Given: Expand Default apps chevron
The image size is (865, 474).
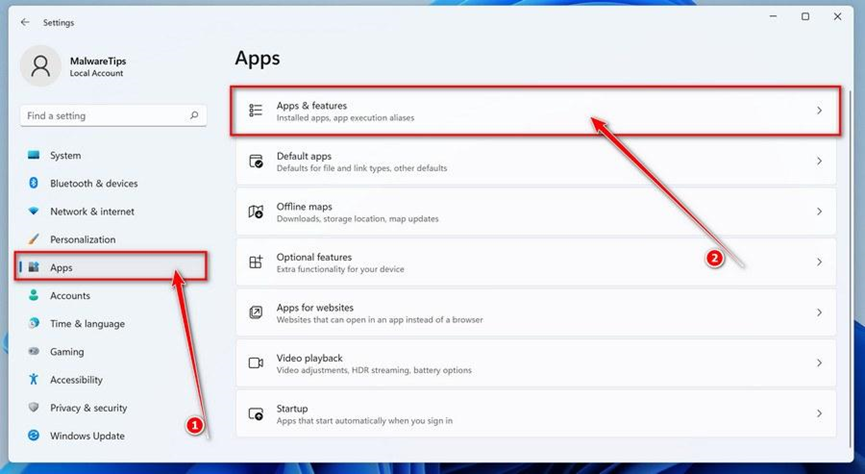Looking at the screenshot, I should point(819,161).
